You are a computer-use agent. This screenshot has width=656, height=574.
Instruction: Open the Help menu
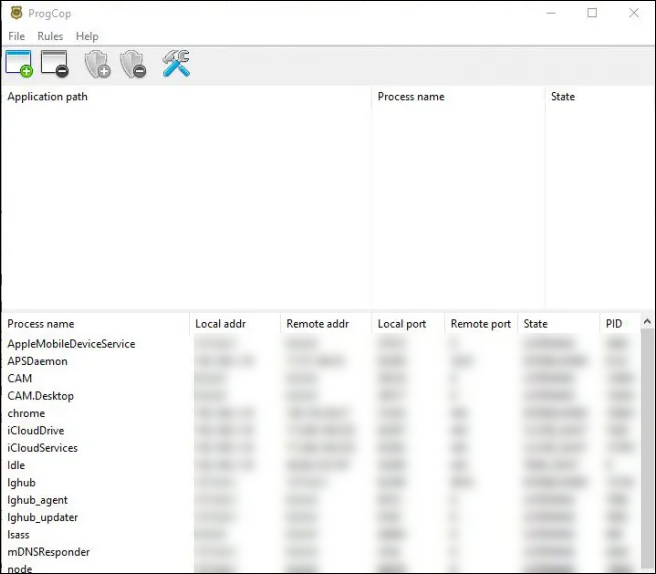coord(87,36)
